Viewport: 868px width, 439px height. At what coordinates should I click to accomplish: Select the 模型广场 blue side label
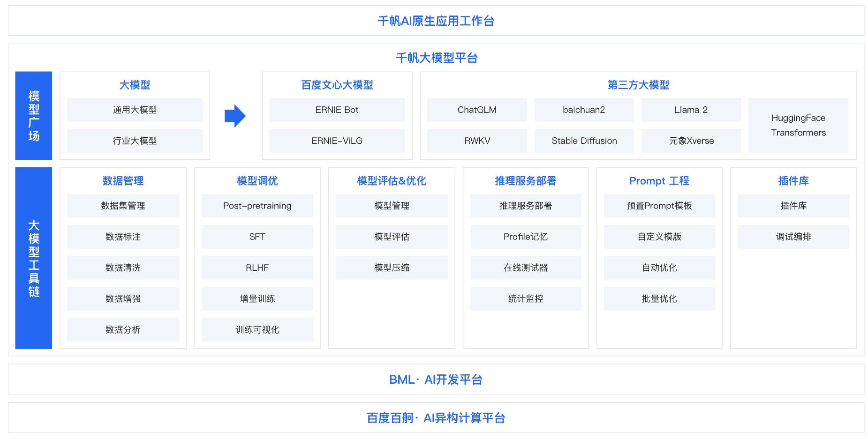click(x=34, y=116)
